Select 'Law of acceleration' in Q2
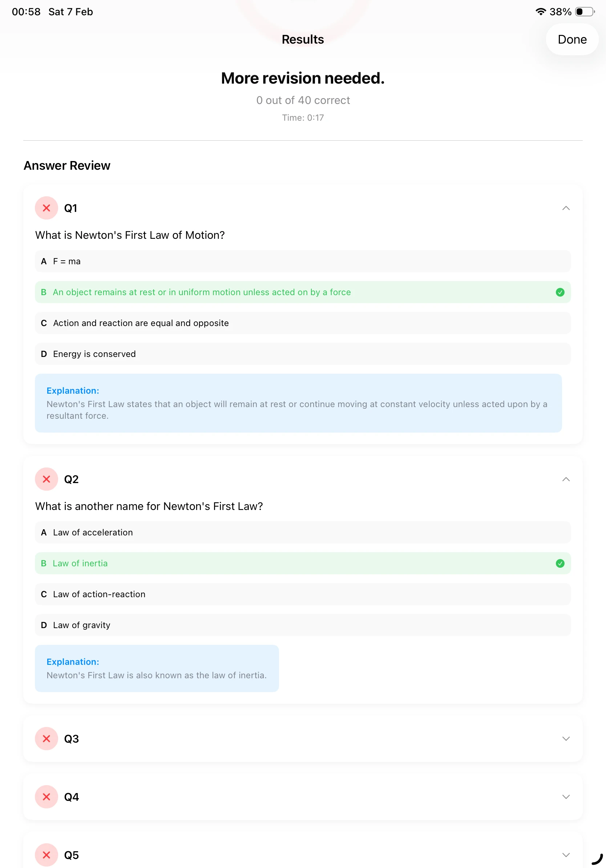The height and width of the screenshot is (868, 606). click(302, 532)
